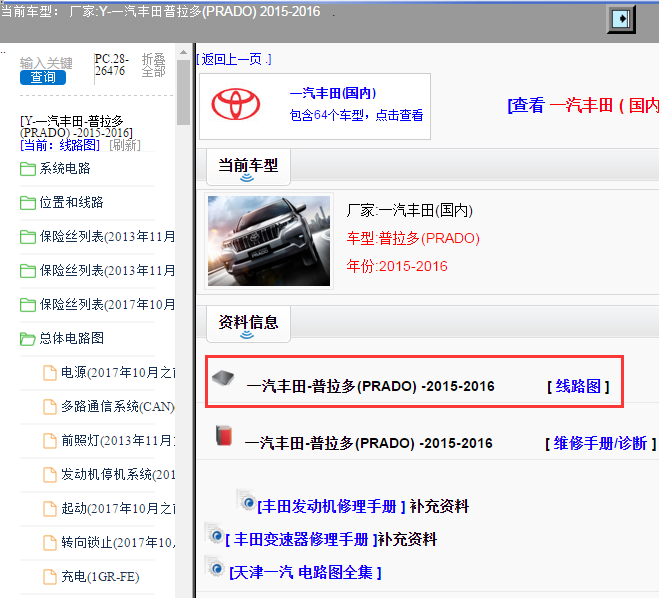
Task: Open 前照灯(2013年11月) diagram item
Action: click(x=118, y=440)
